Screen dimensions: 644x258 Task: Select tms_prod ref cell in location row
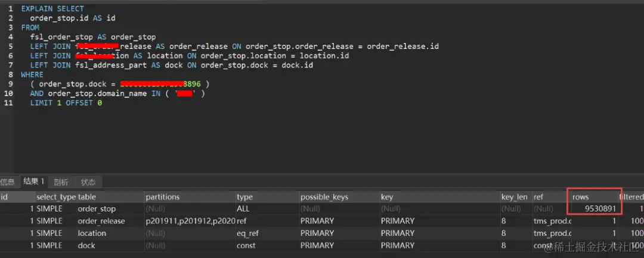[x=552, y=234]
